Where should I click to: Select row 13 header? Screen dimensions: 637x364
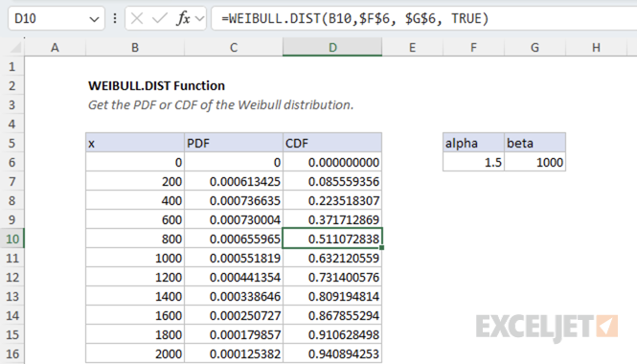click(x=12, y=296)
